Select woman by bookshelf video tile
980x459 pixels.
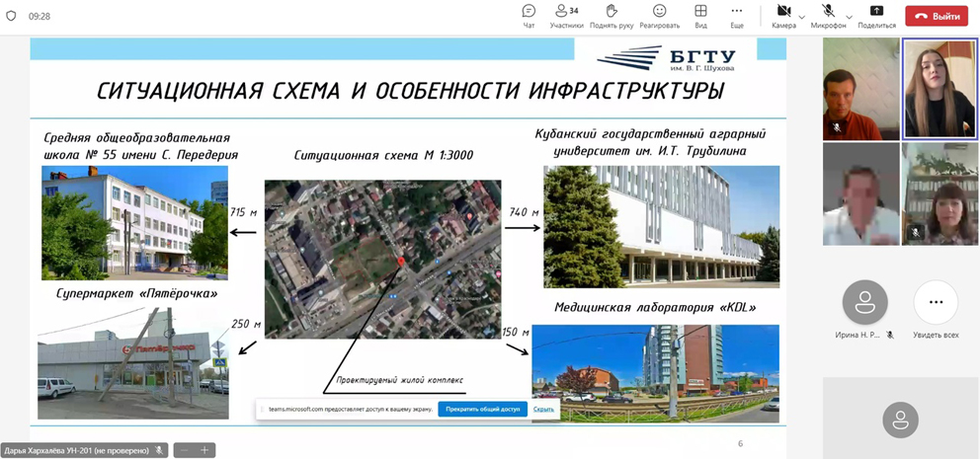click(939, 193)
